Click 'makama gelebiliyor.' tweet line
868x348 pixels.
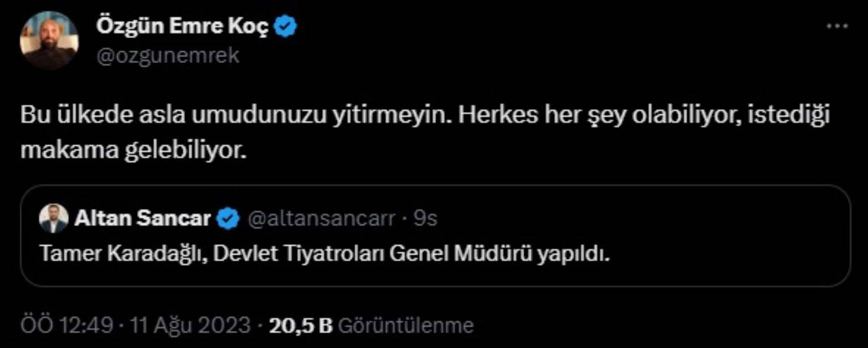tap(132, 150)
